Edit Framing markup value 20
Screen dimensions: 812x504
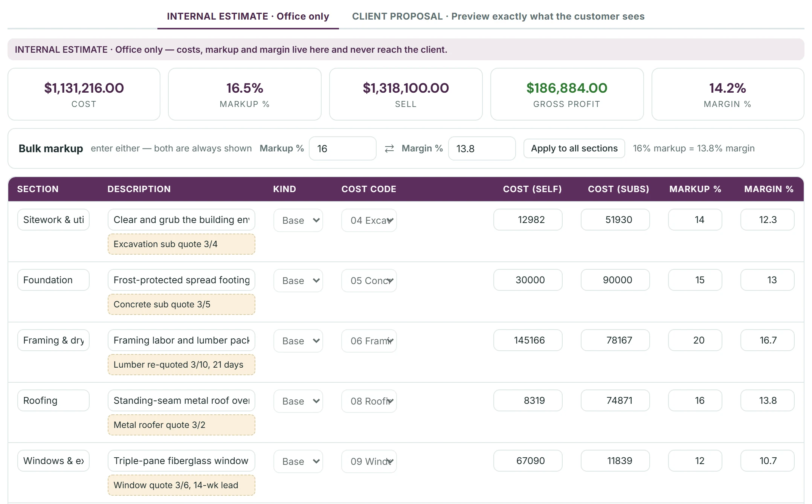(695, 340)
